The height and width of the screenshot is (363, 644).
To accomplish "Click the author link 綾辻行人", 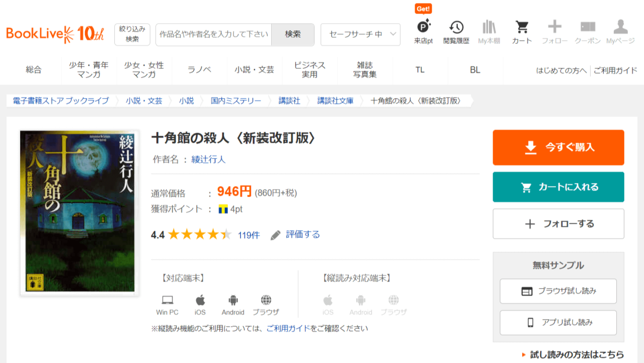I will 208,159.
